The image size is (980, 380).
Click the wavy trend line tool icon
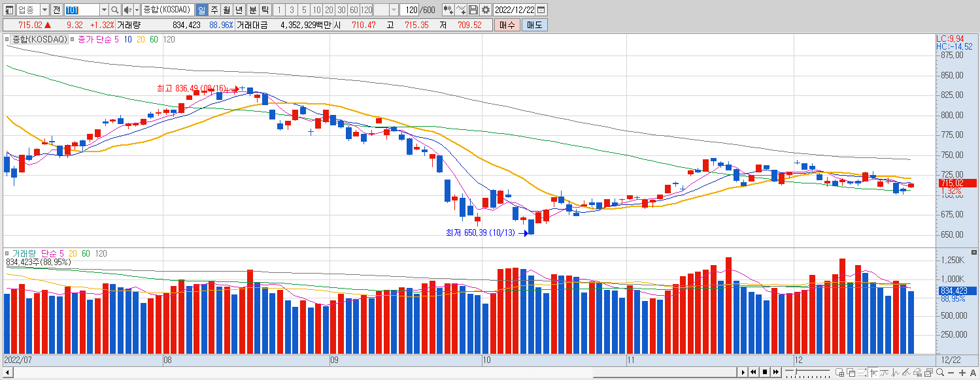pyautogui.click(x=884, y=373)
